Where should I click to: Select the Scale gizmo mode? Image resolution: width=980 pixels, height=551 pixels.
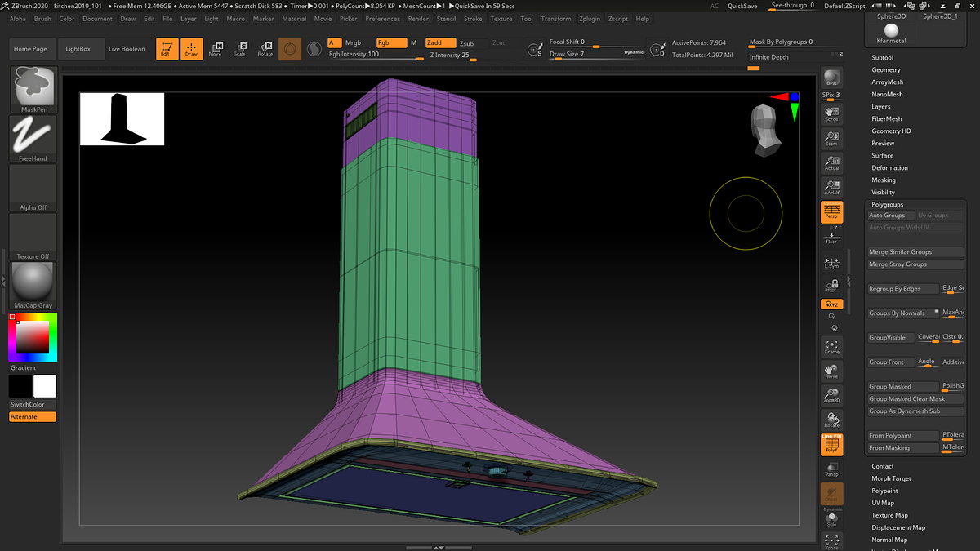tap(239, 49)
